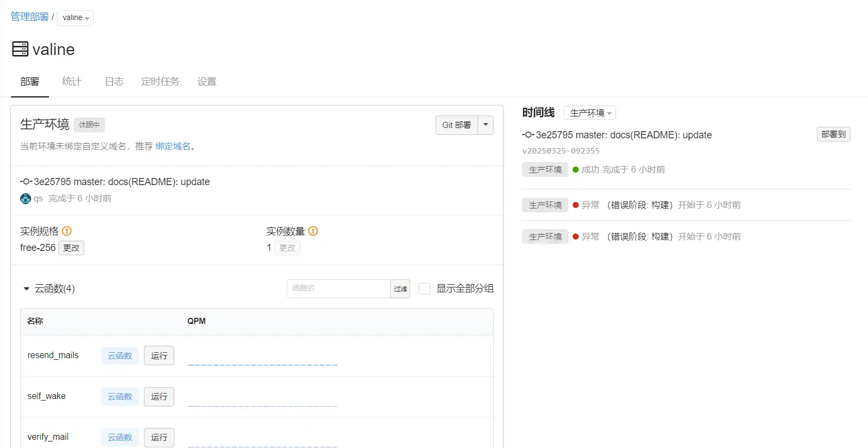
Task: Open the 时间线 生产环境 environment dropdown
Action: [590, 113]
